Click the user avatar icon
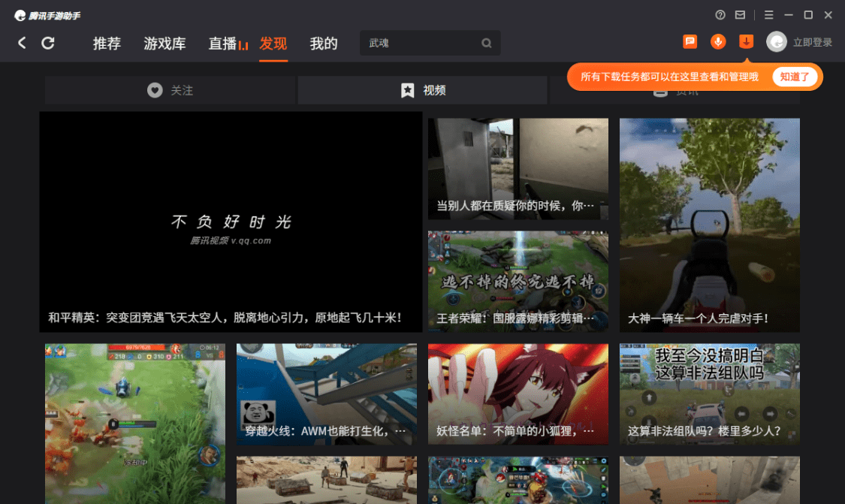 click(777, 42)
